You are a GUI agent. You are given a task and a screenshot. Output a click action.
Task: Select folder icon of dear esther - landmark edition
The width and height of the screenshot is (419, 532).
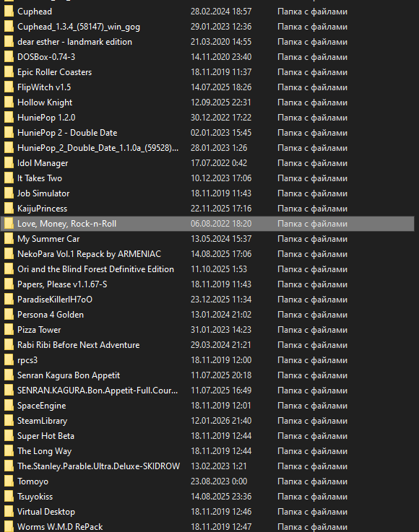(x=9, y=42)
